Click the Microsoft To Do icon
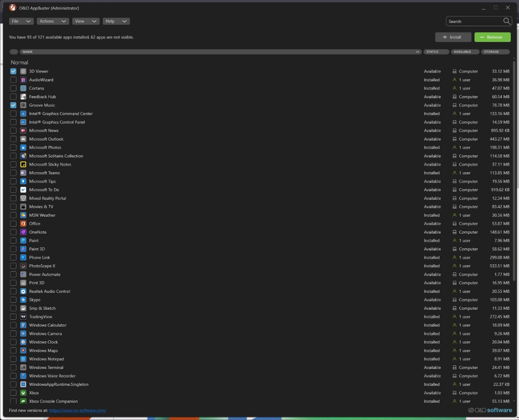Viewport: 519px width, 420px height. 23,190
